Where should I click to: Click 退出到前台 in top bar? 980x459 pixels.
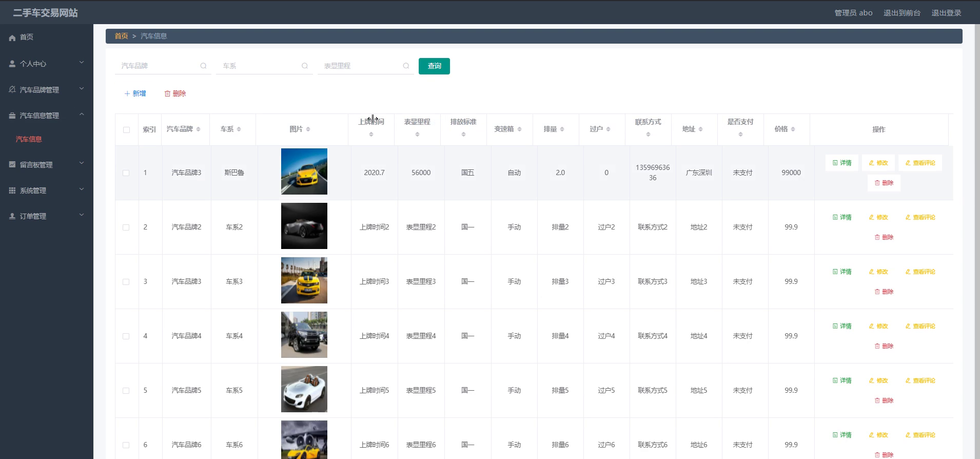point(901,13)
